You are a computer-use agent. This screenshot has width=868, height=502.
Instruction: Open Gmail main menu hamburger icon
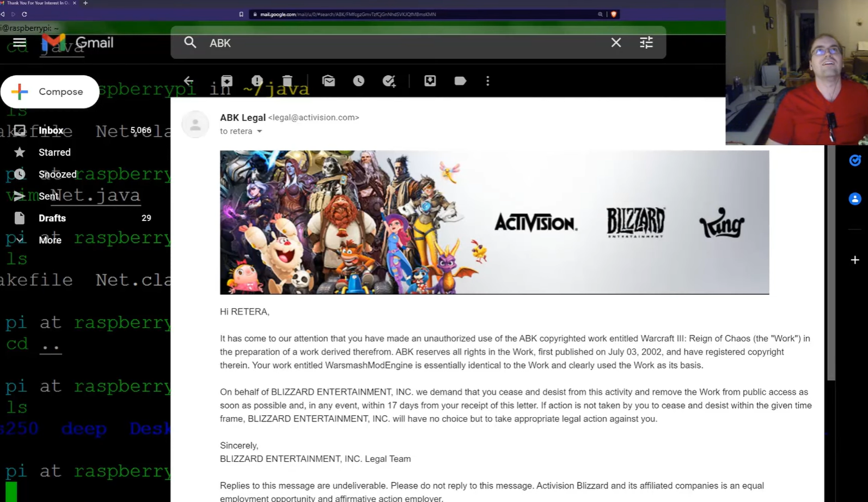coord(20,42)
